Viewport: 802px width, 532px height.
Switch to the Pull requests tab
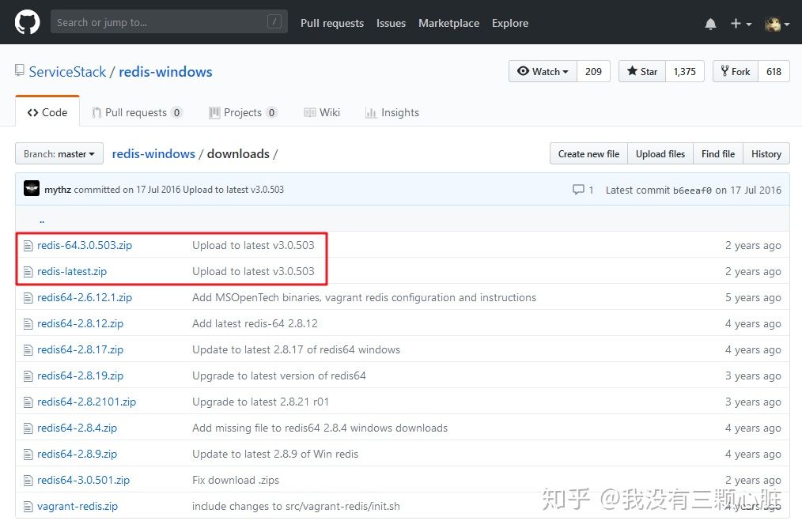tap(137, 112)
